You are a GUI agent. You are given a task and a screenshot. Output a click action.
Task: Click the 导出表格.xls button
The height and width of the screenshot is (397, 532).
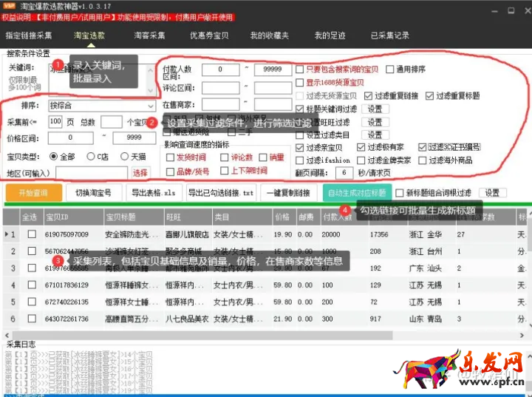coord(154,193)
